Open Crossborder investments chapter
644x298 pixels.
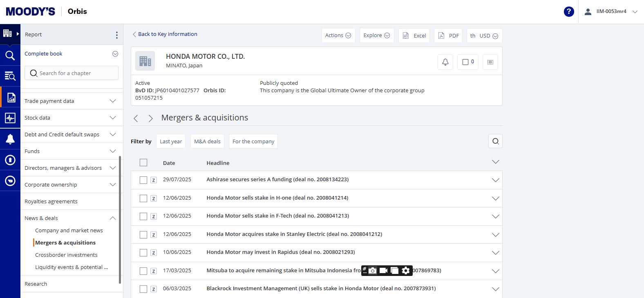[x=66, y=255]
